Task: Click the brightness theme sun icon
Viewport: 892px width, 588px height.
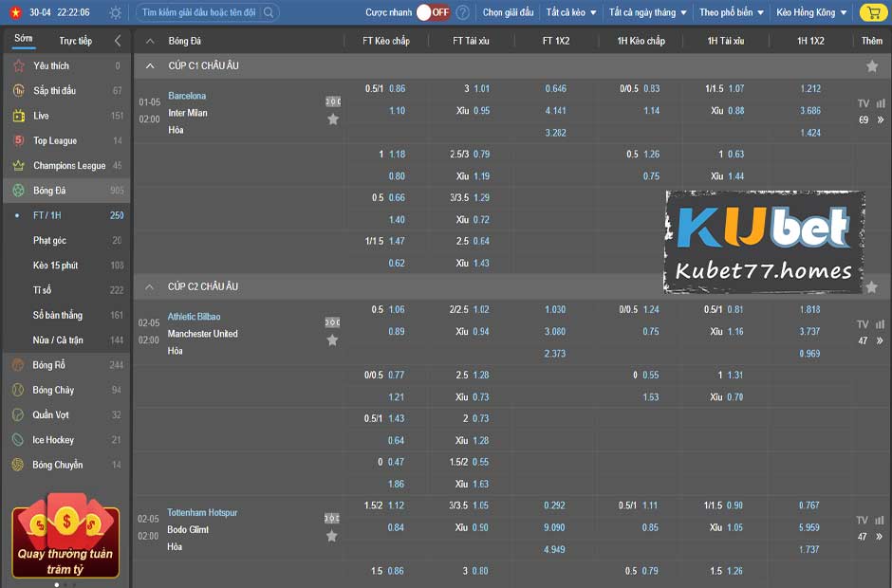Action: (116, 12)
